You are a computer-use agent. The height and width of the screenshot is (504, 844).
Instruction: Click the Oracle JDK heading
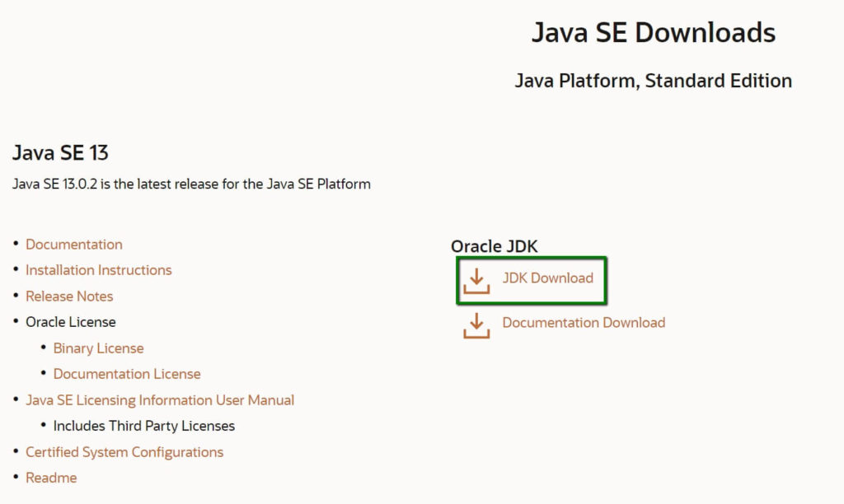[x=495, y=245]
